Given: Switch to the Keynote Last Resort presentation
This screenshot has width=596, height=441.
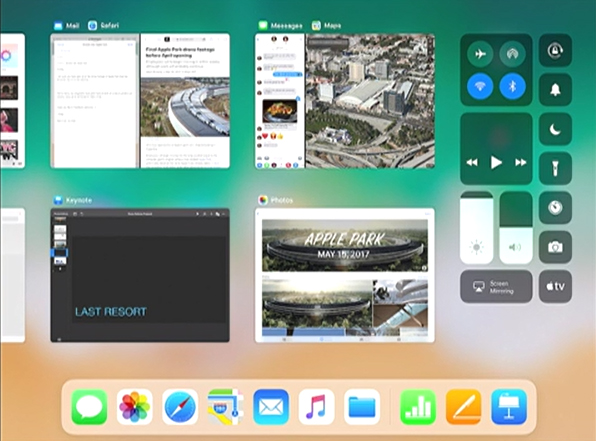Looking at the screenshot, I should pyautogui.click(x=140, y=275).
